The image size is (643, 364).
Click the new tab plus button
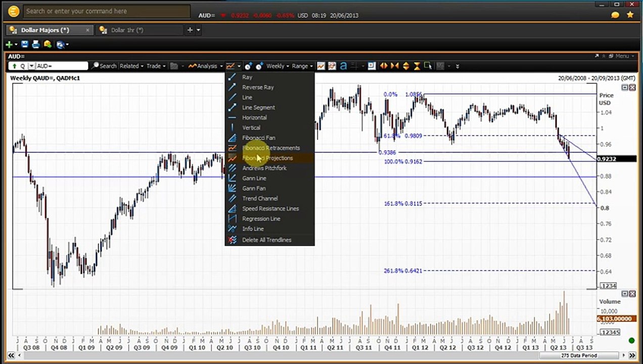point(190,30)
